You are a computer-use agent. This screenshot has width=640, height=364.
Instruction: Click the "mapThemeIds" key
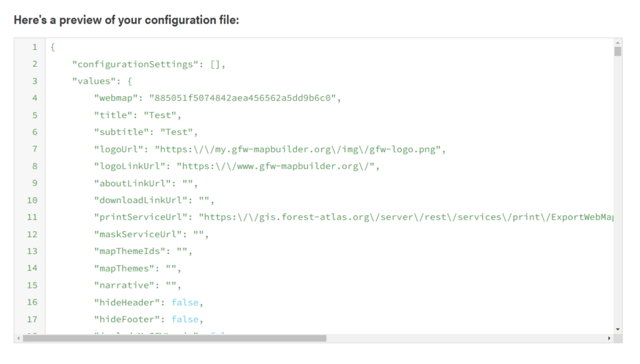(x=129, y=251)
